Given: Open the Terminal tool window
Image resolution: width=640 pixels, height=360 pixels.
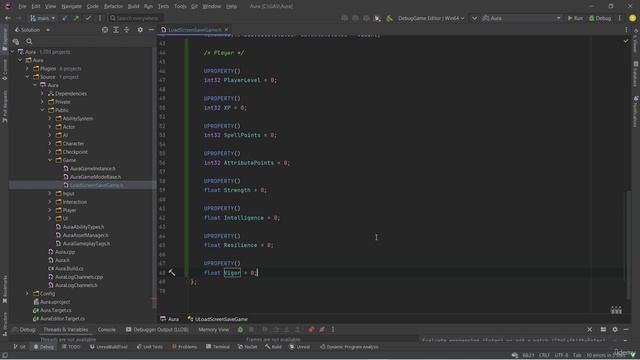Looking at the screenshot, I should (218, 347).
